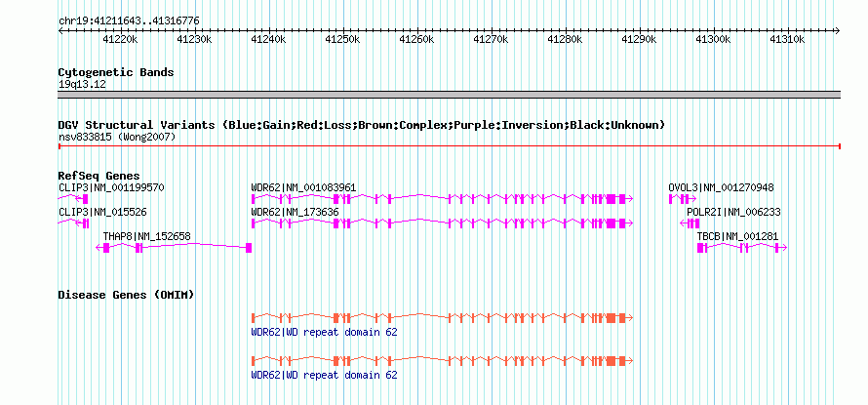Click the 41280k ruler tick label
Viewport: 868px width, 405px height.
564,40
